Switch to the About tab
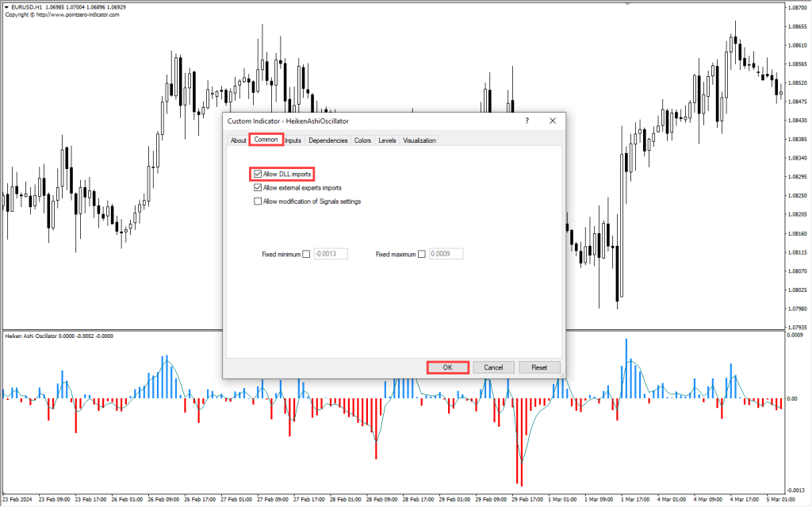Screen dimensions: 812x507 tap(239, 140)
